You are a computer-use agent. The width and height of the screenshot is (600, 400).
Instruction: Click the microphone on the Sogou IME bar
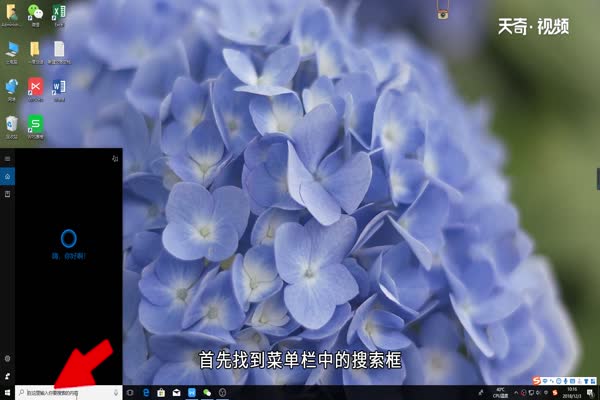click(566, 381)
